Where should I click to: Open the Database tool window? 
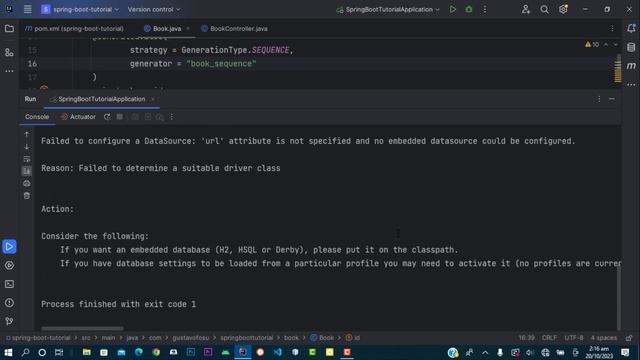point(631,47)
